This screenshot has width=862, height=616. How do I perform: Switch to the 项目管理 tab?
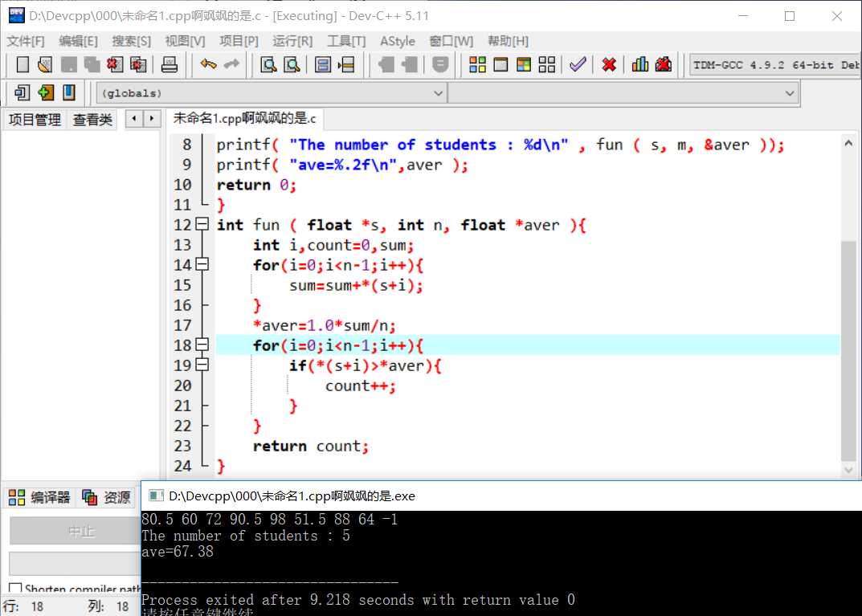tap(35, 119)
